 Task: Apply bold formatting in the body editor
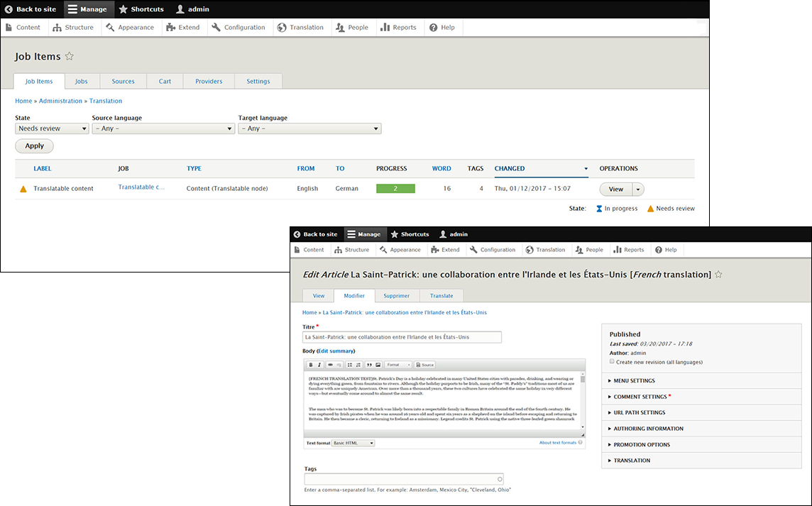coord(310,364)
